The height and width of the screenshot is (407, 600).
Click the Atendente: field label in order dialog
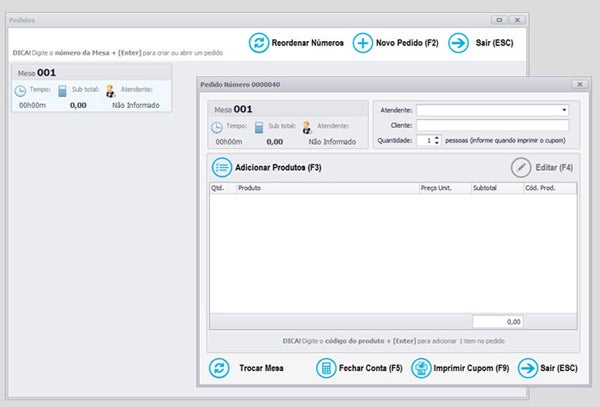[396, 110]
